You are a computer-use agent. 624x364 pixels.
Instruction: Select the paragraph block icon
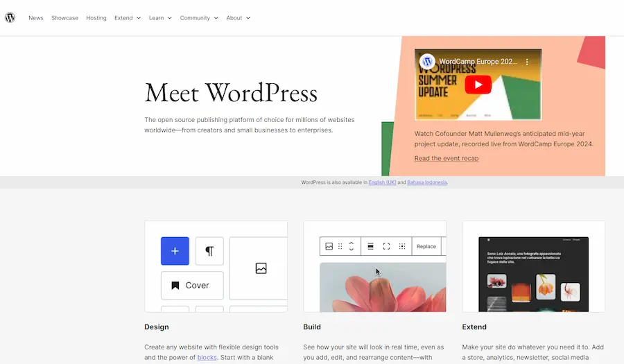coord(209,251)
